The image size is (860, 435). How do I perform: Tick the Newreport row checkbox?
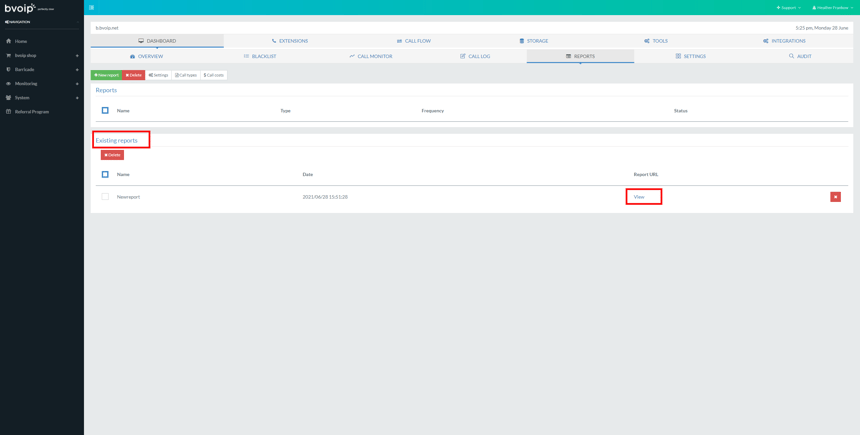tap(105, 197)
